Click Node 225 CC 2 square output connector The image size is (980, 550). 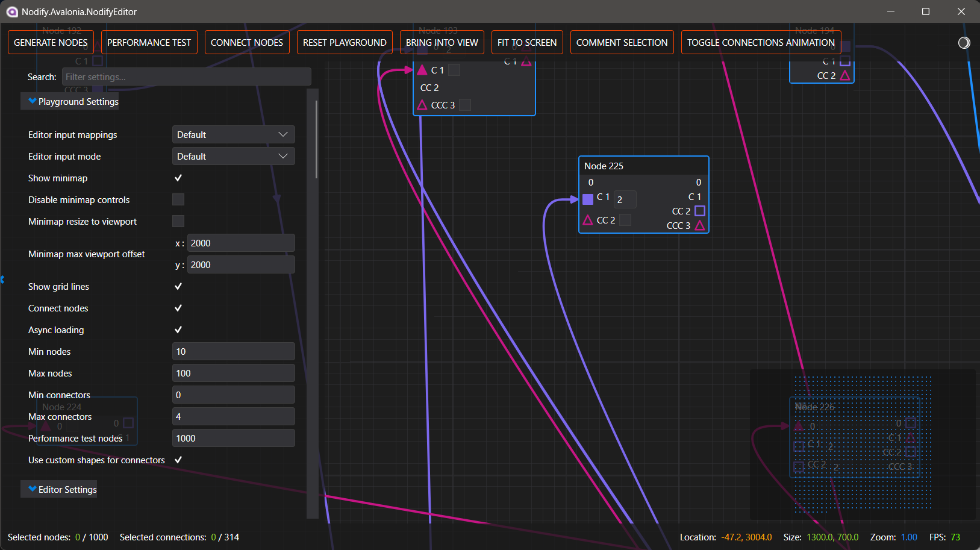700,211
